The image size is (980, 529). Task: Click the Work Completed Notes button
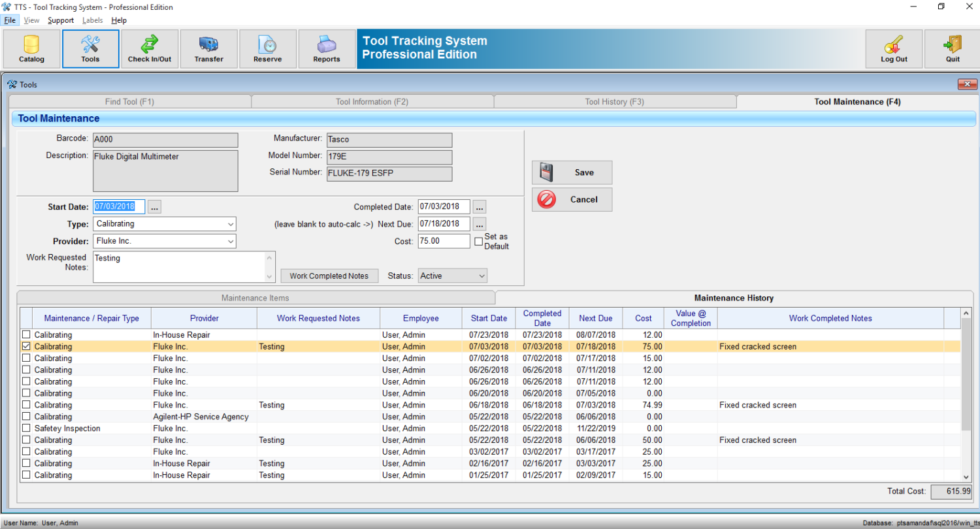tap(329, 276)
